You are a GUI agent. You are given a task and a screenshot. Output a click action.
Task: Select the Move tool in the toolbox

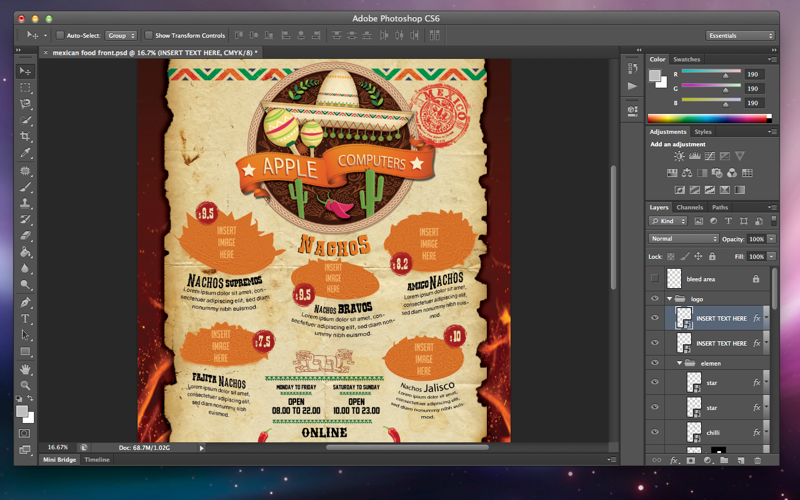(24, 71)
